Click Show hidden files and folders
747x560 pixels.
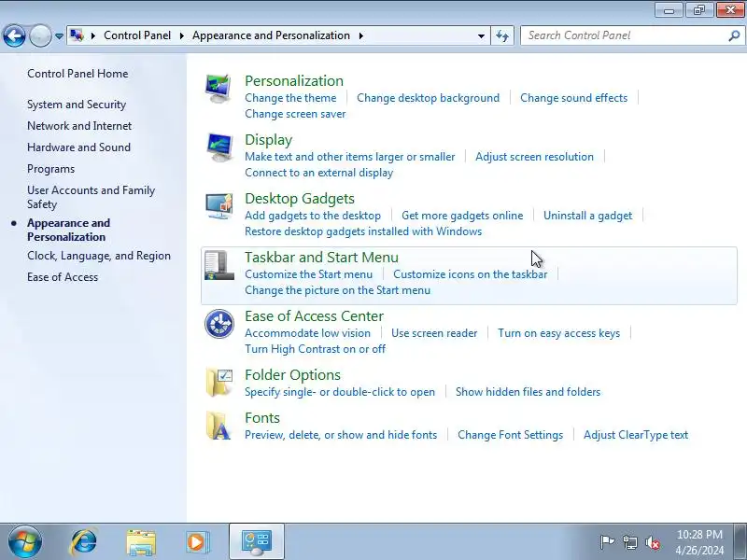pos(528,392)
